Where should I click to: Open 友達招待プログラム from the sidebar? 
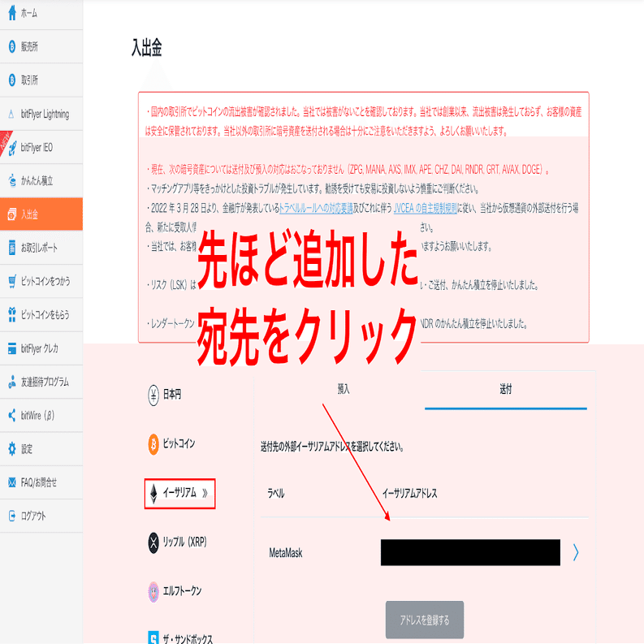coord(41,382)
